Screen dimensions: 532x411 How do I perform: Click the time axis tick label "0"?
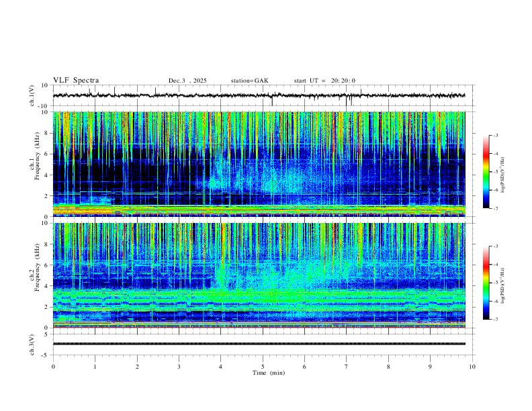pos(53,367)
